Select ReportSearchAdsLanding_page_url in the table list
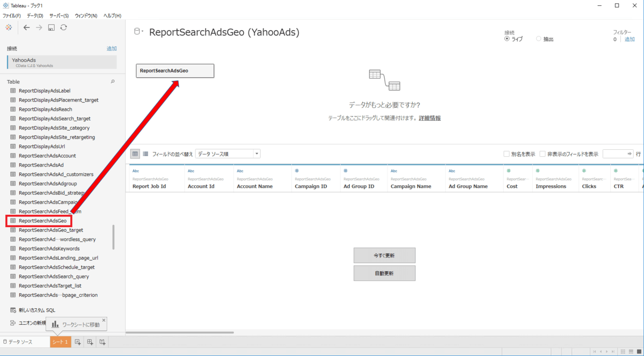The width and height of the screenshot is (644, 356). click(58, 258)
